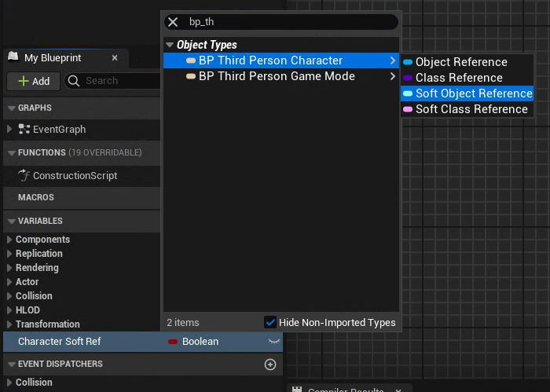Expand the Components variable category
This screenshot has height=392, width=550.
9,239
